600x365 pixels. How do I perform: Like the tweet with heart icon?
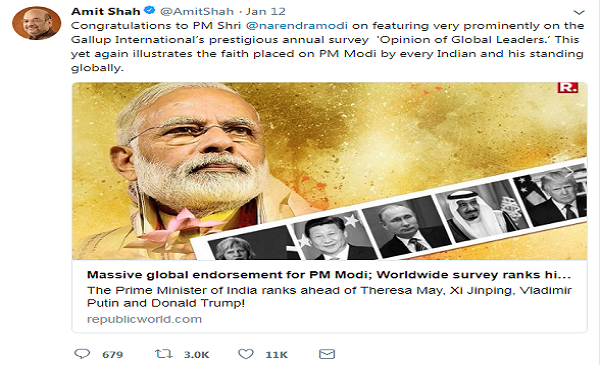(246, 354)
